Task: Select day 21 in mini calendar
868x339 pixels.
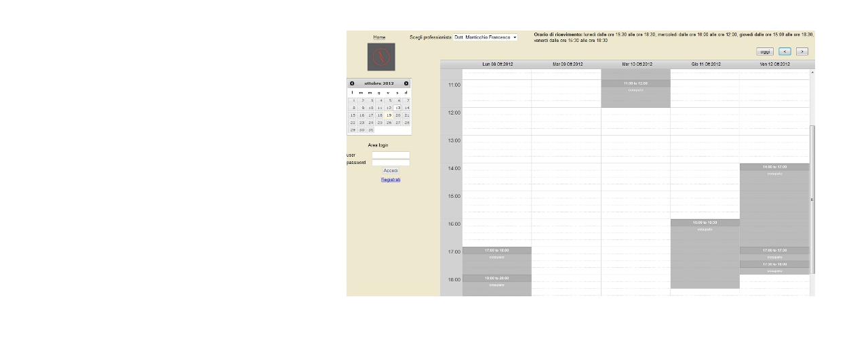Action: point(406,115)
